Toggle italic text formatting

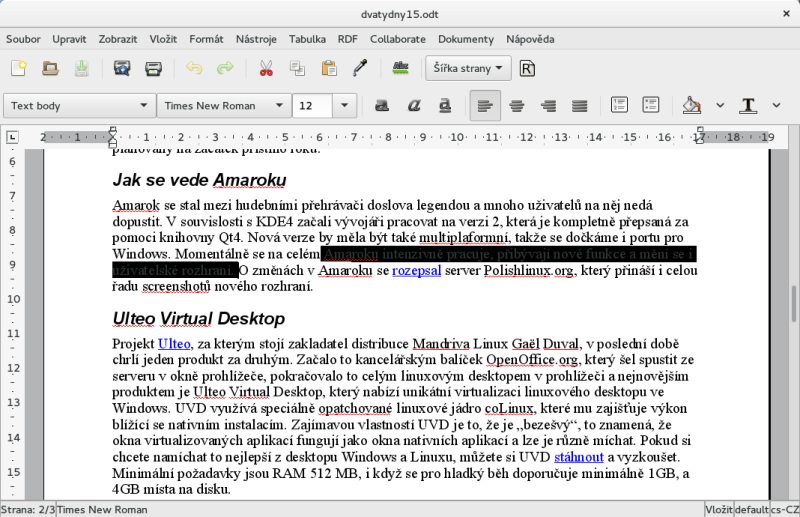pyautogui.click(x=413, y=105)
